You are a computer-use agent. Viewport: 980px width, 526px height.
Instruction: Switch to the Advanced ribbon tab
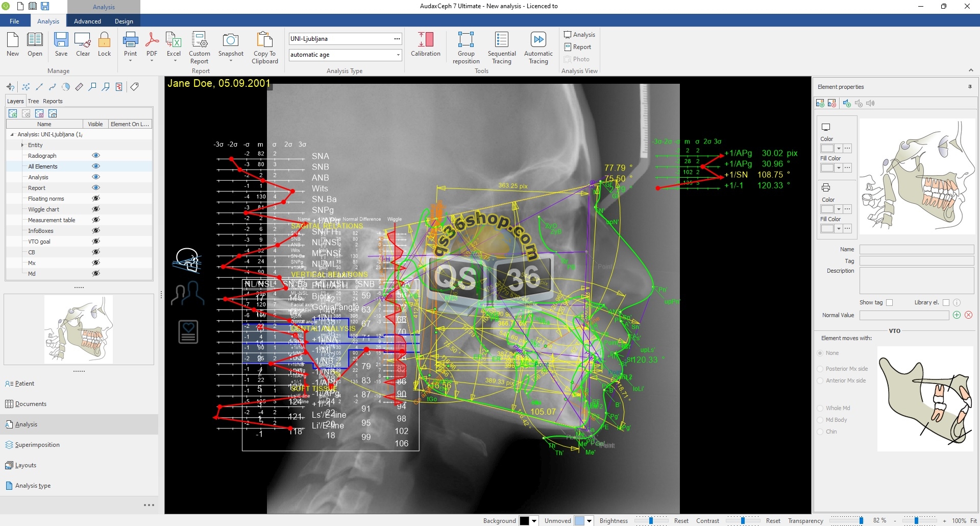[x=87, y=21]
